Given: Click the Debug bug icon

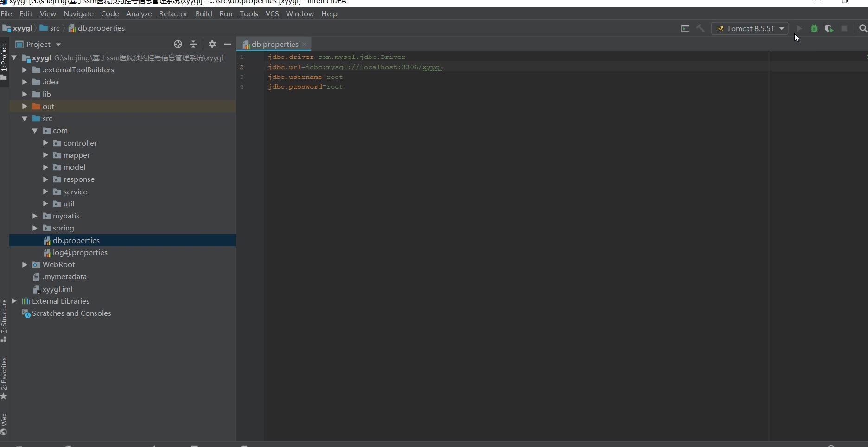Looking at the screenshot, I should [814, 28].
